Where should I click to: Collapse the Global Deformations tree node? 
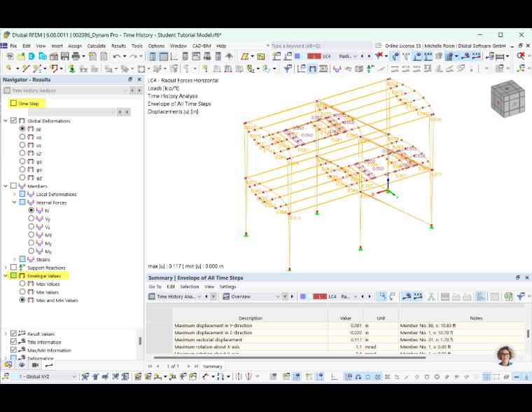[x=6, y=121]
